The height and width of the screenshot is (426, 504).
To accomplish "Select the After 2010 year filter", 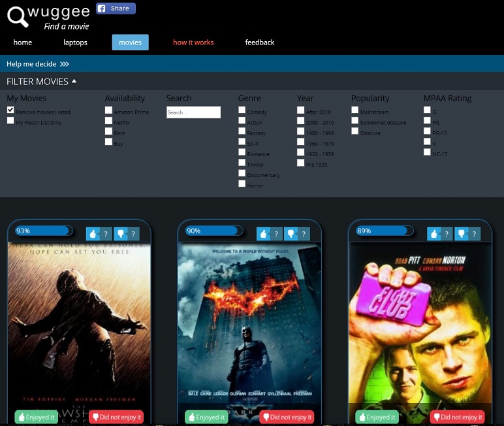I will pos(300,110).
